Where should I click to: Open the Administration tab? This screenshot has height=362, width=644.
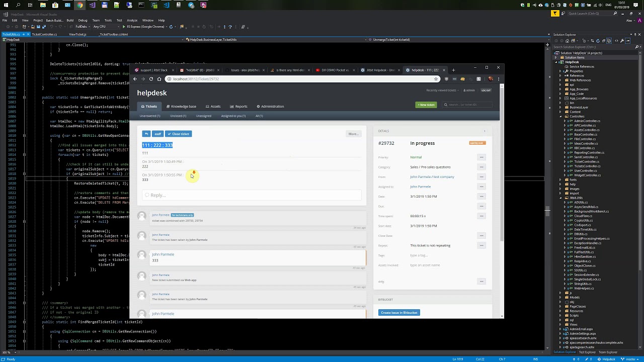coord(270,107)
